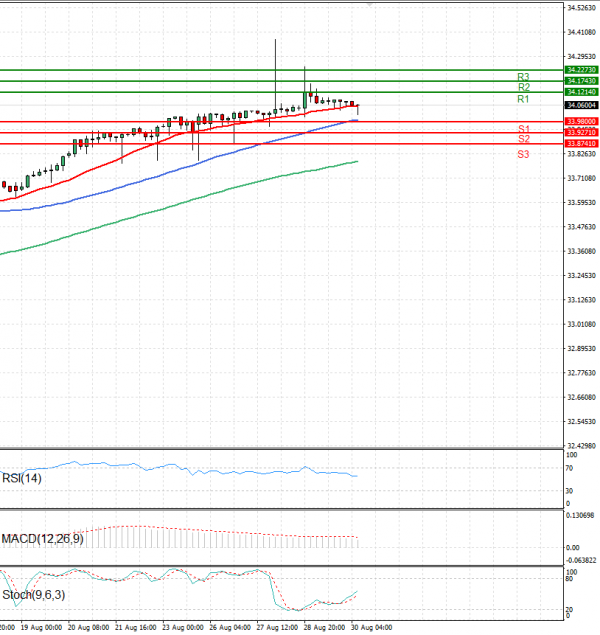The height and width of the screenshot is (635, 600).
Task: Select the red 33.92710 price tag
Action: (x=581, y=132)
